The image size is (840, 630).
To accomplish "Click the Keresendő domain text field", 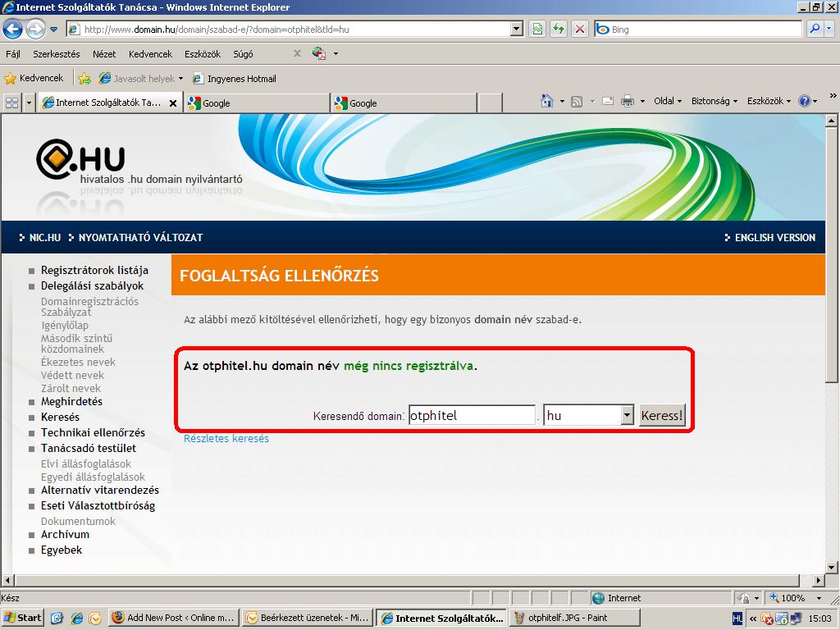I will tap(472, 415).
